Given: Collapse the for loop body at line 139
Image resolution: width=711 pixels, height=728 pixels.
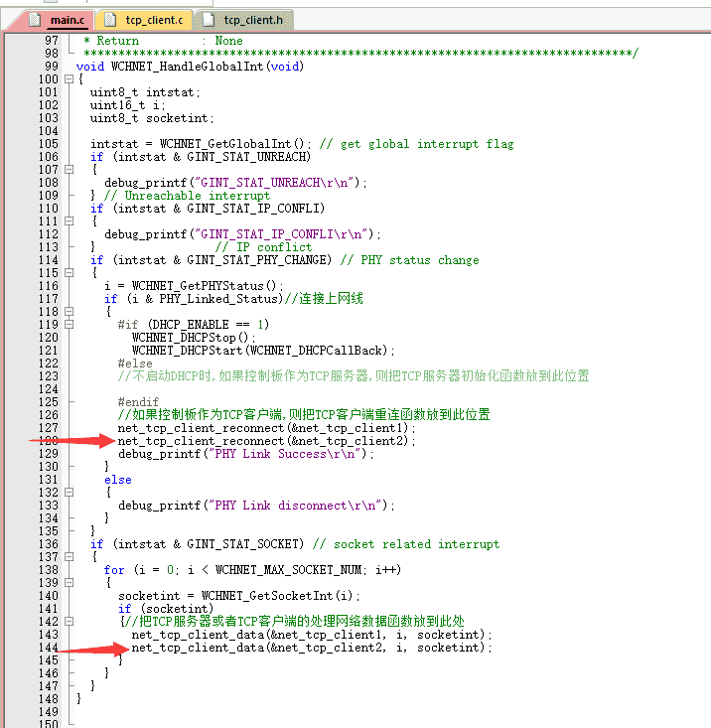Looking at the screenshot, I should [69, 583].
